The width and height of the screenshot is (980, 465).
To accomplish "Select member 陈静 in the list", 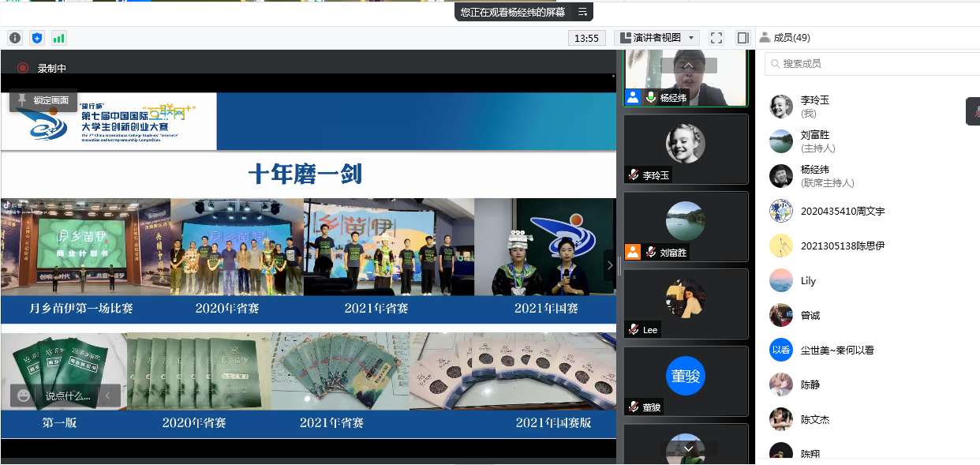I will click(x=868, y=384).
